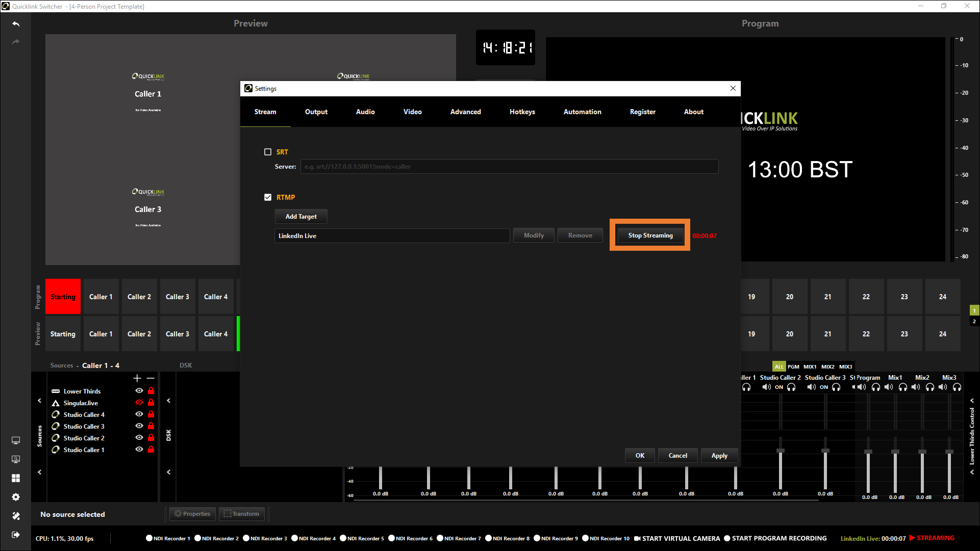Image resolution: width=980 pixels, height=551 pixels.
Task: Uncheck the RTMP checkbox
Action: 268,197
